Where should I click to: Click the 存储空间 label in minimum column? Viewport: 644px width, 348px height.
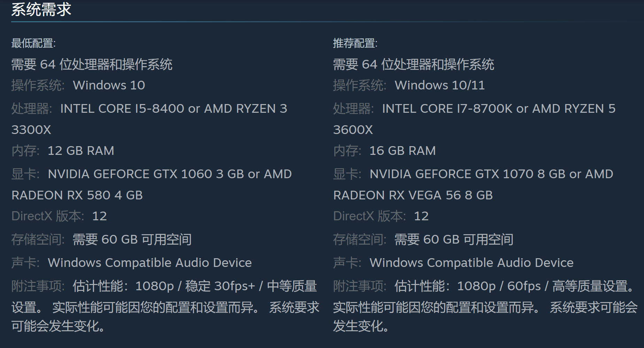pyautogui.click(x=38, y=239)
